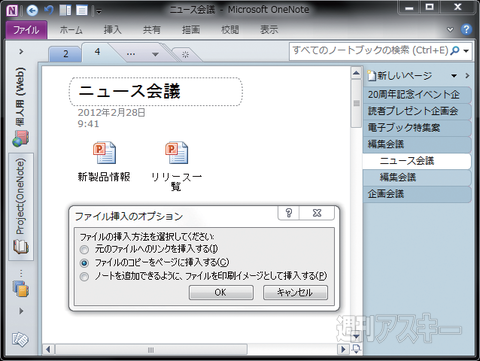Click the stacked notebooks icon in sidebar

pos(21,289)
